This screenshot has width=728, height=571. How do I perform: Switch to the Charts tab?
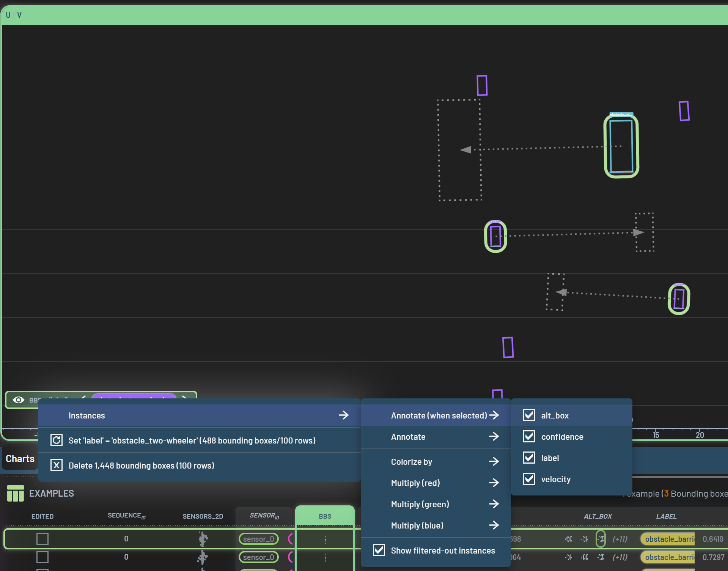20,459
